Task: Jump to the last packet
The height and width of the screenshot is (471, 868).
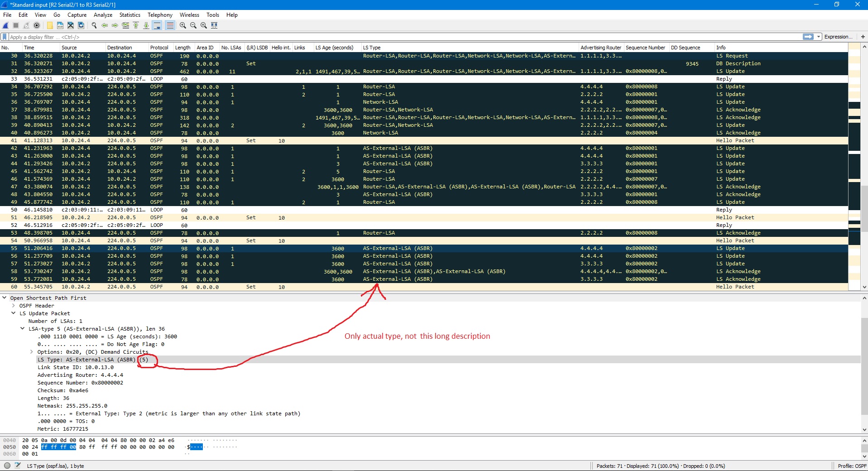Action: pyautogui.click(x=146, y=25)
